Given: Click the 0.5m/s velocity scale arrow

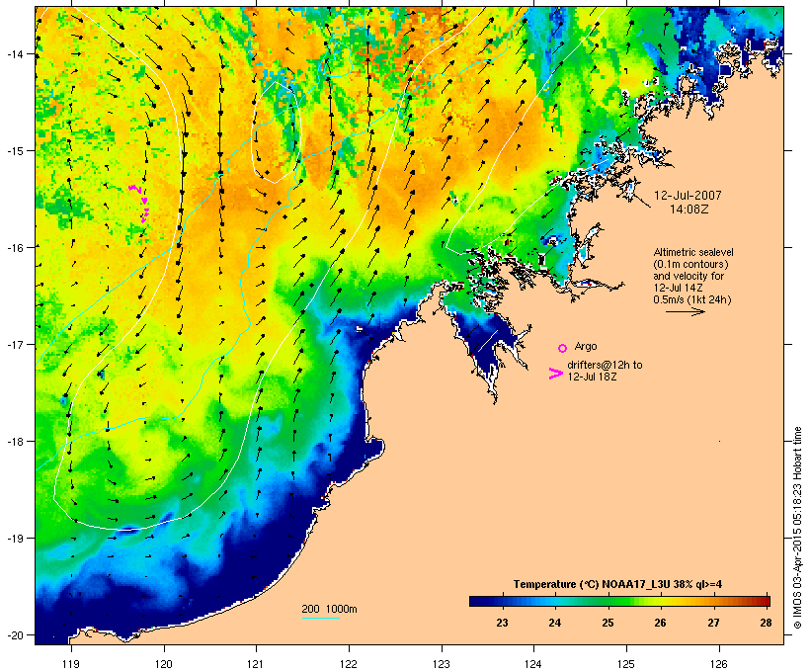Looking at the screenshot, I should point(685,311).
